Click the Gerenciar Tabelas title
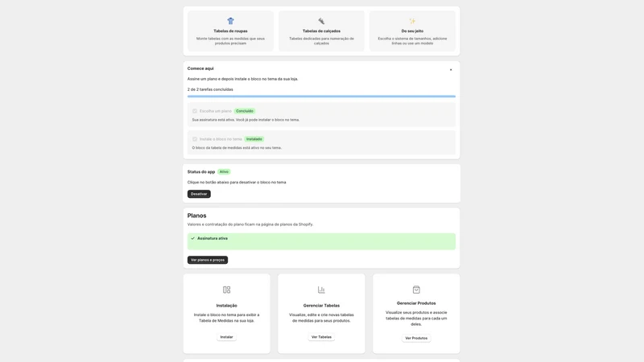The image size is (644, 362). click(321, 306)
